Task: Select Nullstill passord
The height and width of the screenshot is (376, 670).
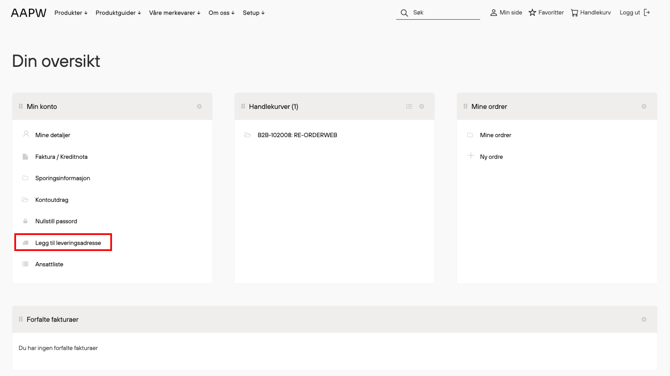Action: pyautogui.click(x=56, y=221)
